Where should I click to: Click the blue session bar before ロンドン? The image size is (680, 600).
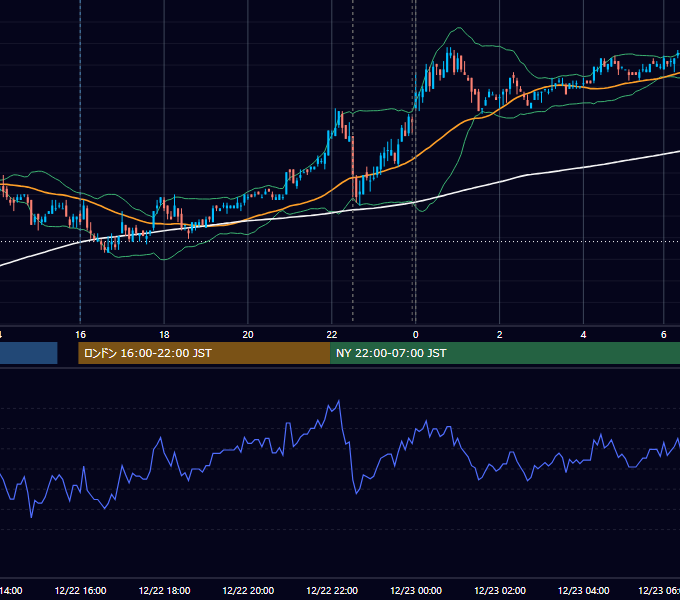click(29, 353)
